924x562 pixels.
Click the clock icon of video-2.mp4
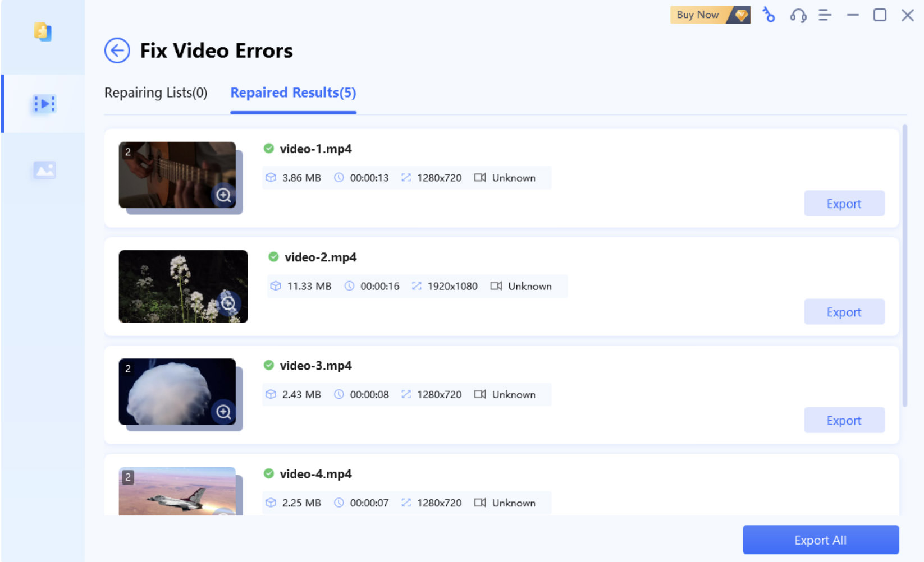pyautogui.click(x=349, y=286)
